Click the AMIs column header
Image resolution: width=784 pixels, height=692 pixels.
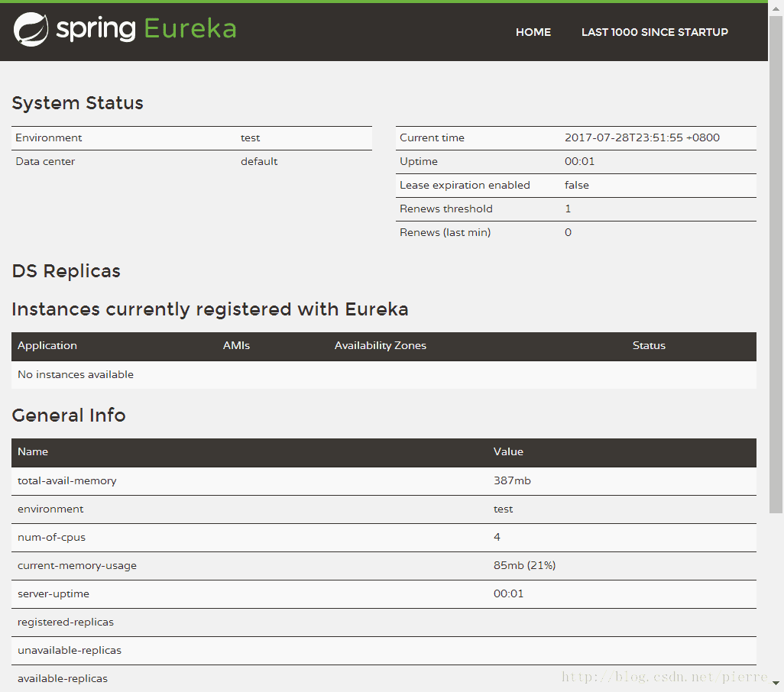pyautogui.click(x=236, y=346)
